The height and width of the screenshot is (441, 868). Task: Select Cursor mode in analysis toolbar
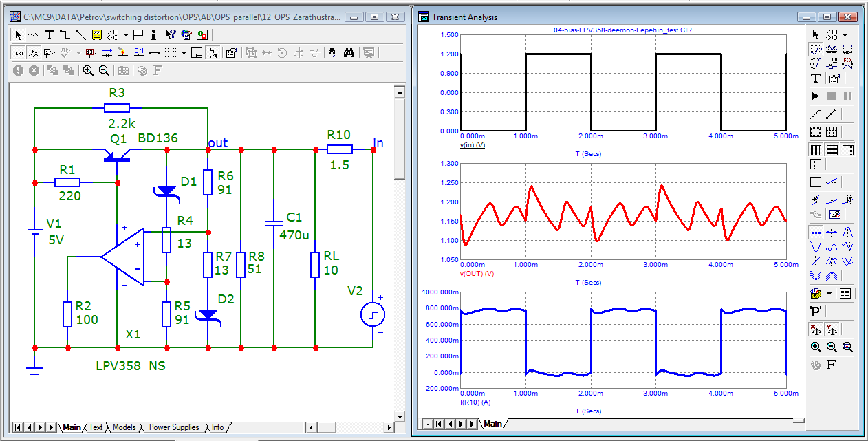[832, 50]
